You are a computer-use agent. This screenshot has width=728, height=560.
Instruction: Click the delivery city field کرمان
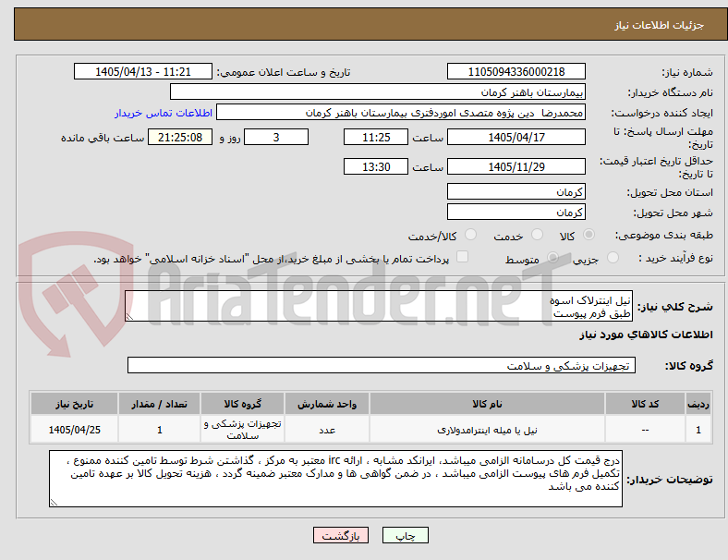[x=516, y=212]
